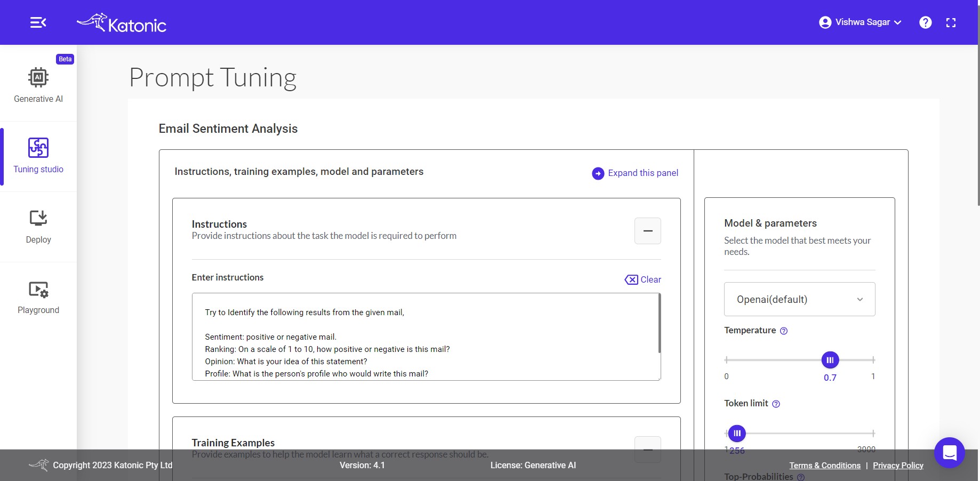Click License: Generative AI footer text
Image resolution: width=980 pixels, height=481 pixels.
click(533, 465)
